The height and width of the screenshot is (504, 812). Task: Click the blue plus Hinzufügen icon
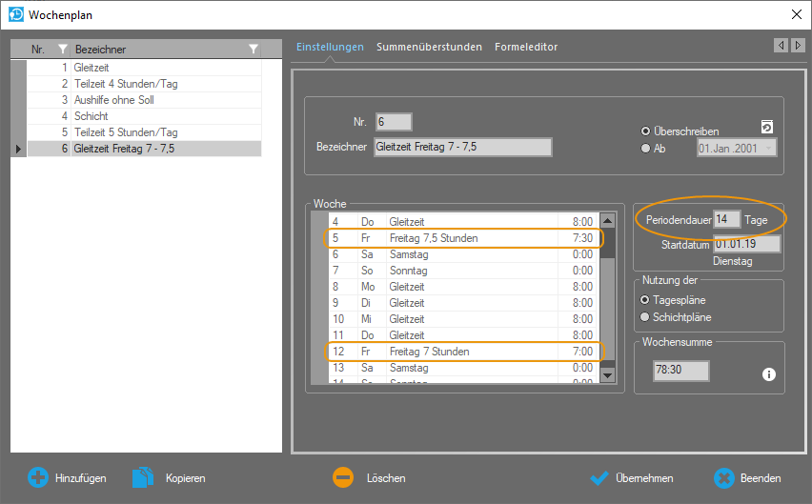coord(37,477)
